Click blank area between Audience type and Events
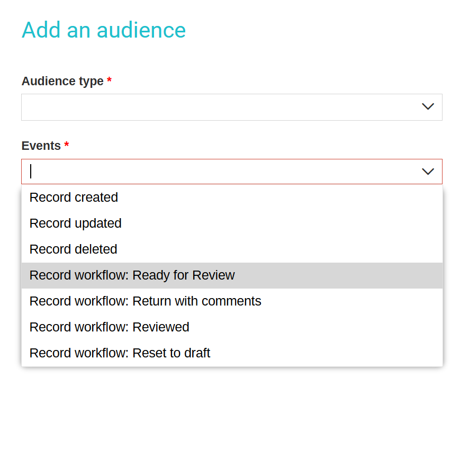The height and width of the screenshot is (476, 451). pyautogui.click(x=232, y=130)
